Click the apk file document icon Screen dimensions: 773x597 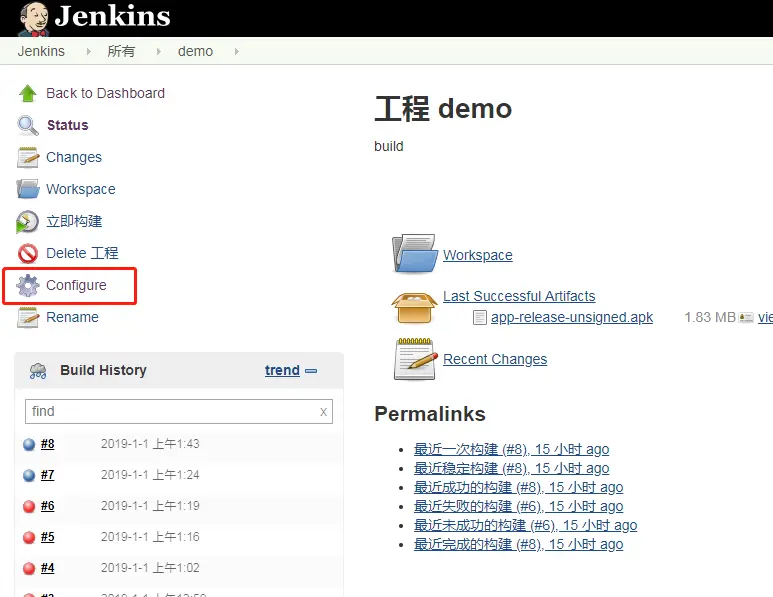[x=480, y=317]
